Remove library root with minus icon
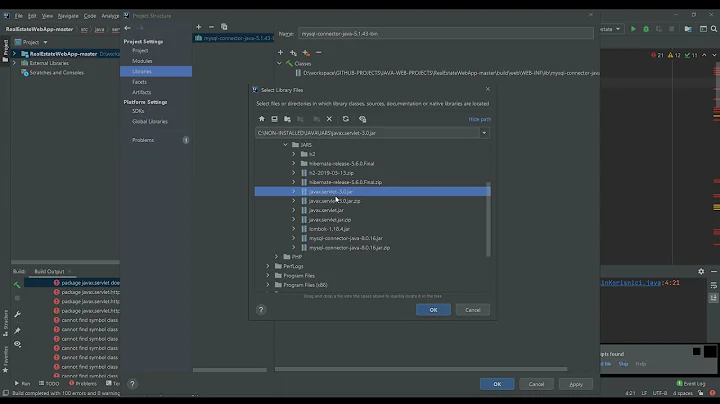The image size is (720, 404). click(x=319, y=53)
